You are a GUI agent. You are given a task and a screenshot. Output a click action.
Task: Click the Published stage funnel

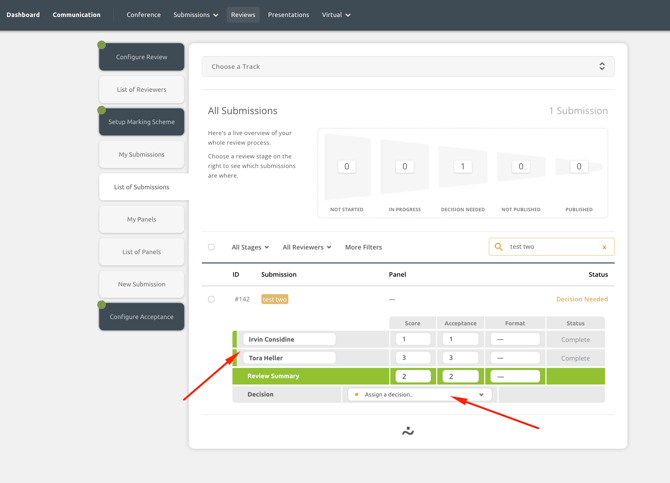pos(578,167)
